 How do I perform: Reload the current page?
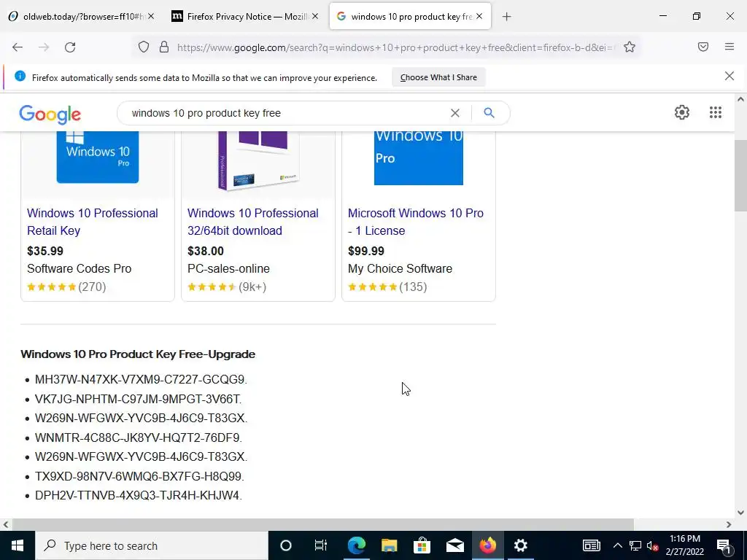tap(70, 47)
